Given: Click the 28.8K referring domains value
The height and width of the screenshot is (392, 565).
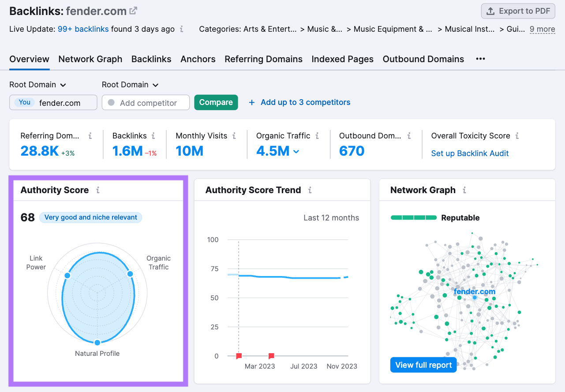Looking at the screenshot, I should (x=40, y=151).
